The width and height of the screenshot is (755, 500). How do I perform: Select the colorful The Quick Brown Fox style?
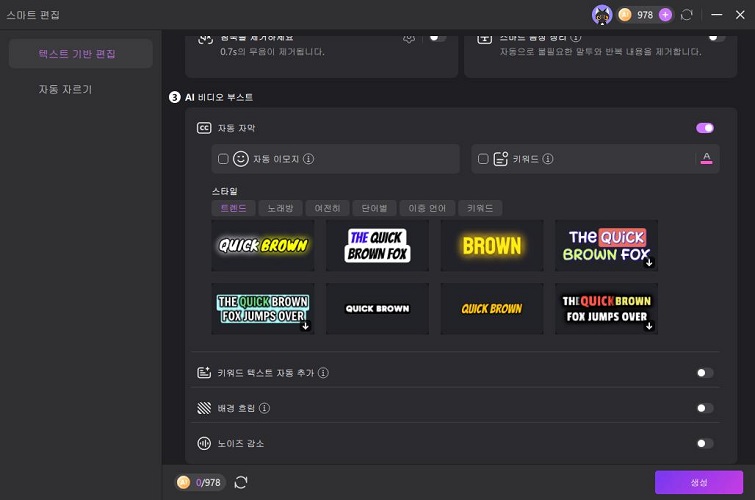pos(606,246)
